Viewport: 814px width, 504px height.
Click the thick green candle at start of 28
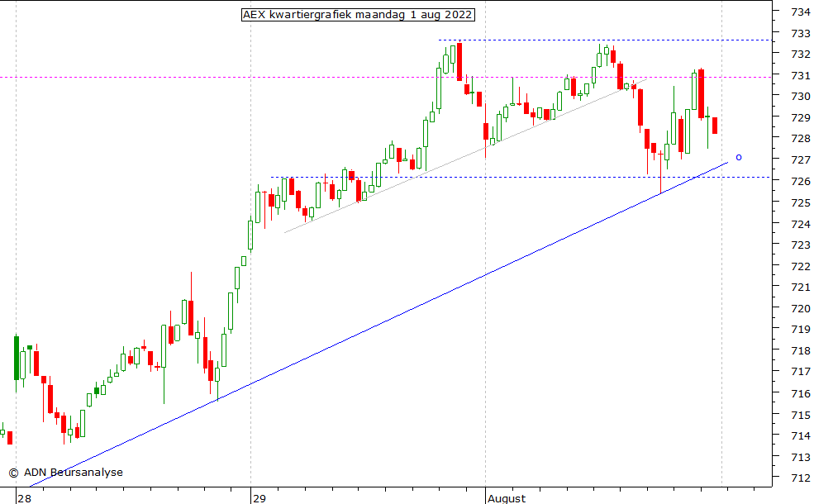point(16,358)
